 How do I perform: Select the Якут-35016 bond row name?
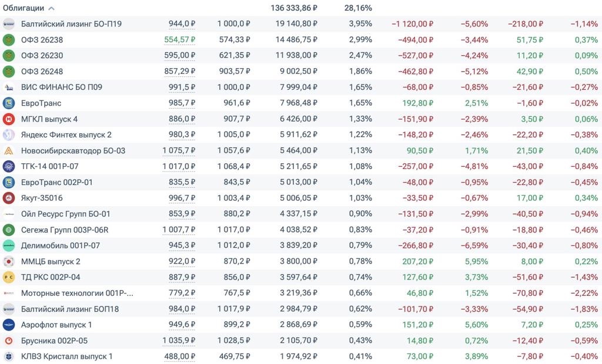pyautogui.click(x=42, y=198)
